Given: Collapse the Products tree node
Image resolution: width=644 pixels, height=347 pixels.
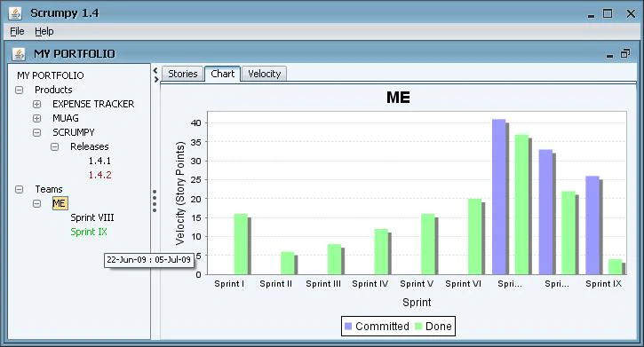Looking at the screenshot, I should pyautogui.click(x=19, y=90).
